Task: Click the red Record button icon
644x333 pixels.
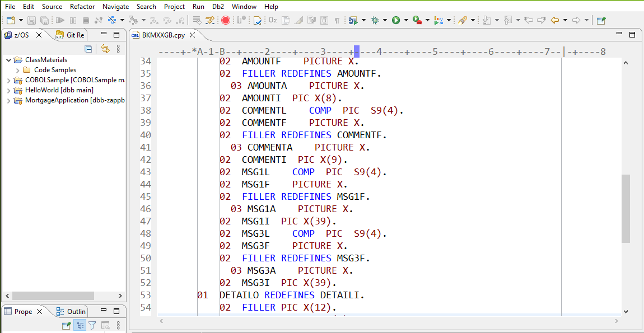Action: (226, 20)
